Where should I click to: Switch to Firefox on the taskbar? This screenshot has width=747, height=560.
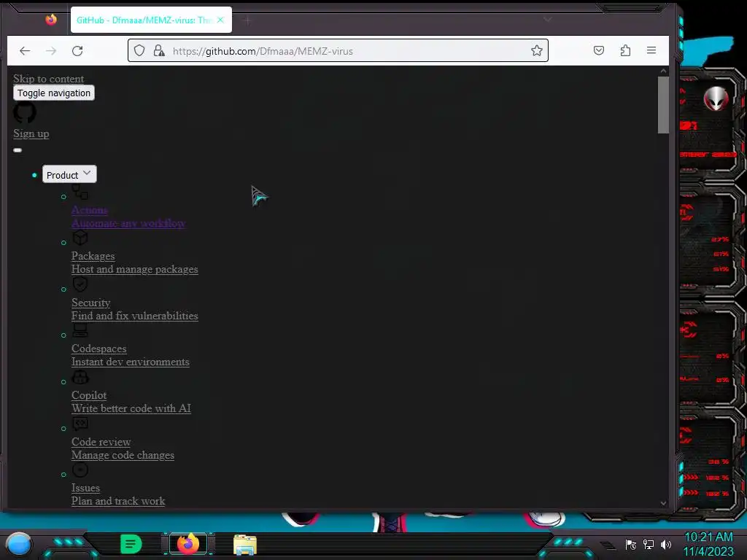coord(188,544)
